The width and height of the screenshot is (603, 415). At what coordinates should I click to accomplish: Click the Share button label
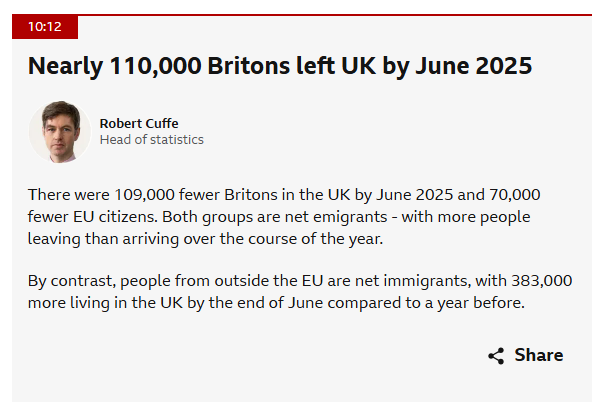538,355
